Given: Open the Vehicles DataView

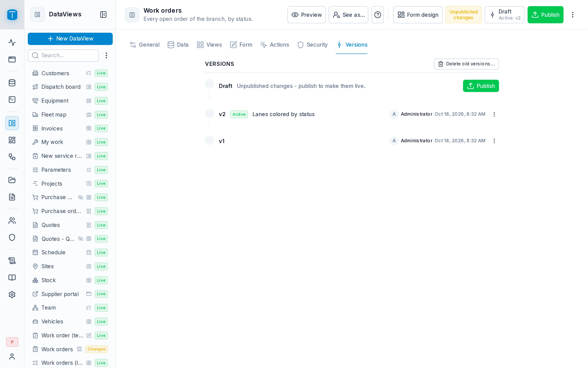Looking at the screenshot, I should (x=70, y=322).
